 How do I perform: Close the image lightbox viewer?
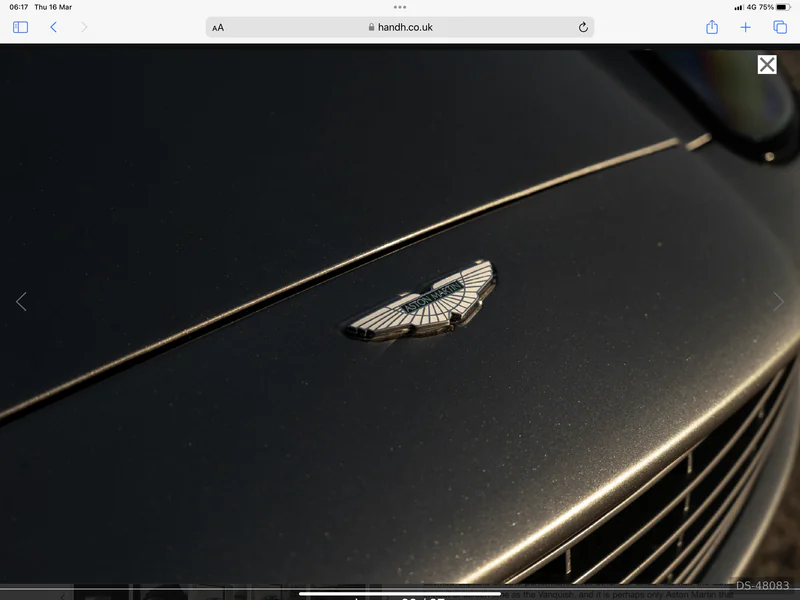point(767,65)
